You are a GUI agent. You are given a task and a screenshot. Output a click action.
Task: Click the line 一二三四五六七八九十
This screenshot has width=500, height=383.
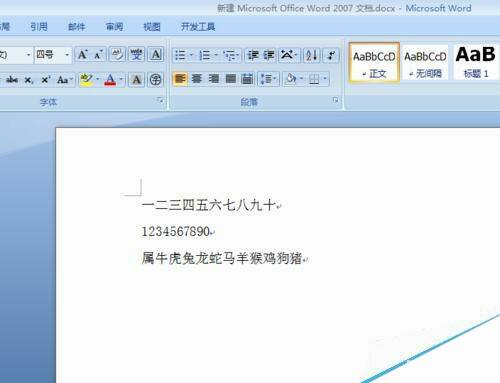pos(209,205)
